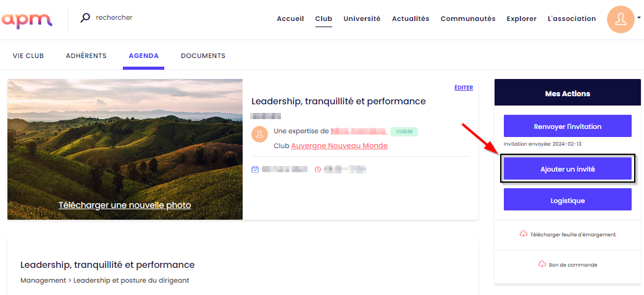Open the Université menu item
The height and width of the screenshot is (295, 644).
coord(362,19)
